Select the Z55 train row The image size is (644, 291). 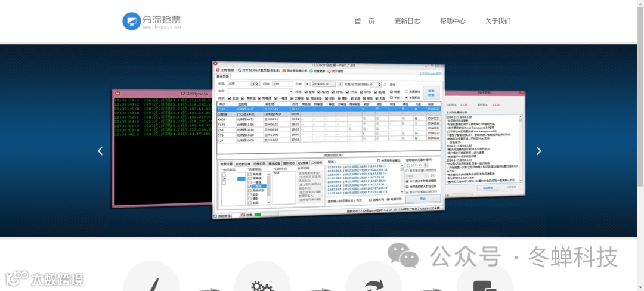pos(329,129)
